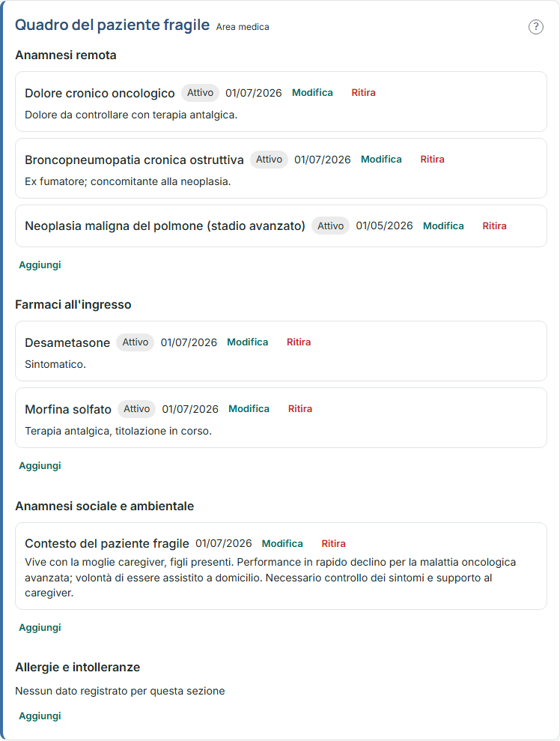
Task: Add an Anamnesi sociale e ambientale entry
Action: [x=40, y=628]
